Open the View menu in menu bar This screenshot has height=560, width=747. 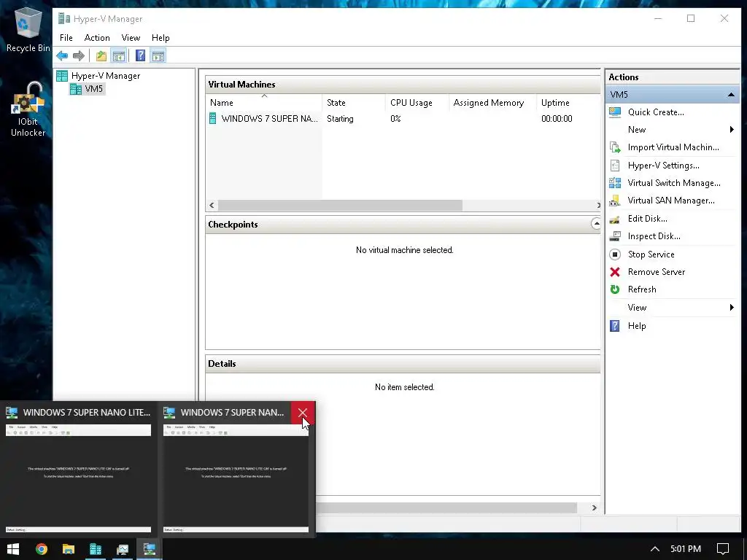coord(131,38)
